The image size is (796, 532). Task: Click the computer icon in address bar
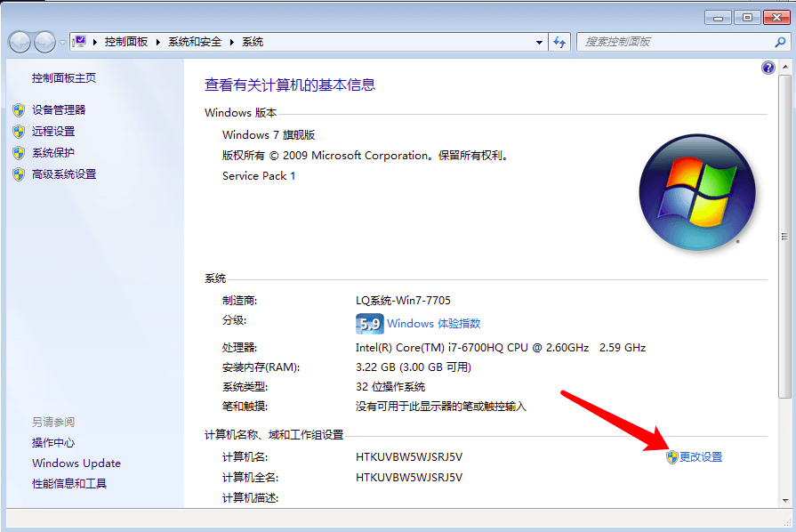pyautogui.click(x=80, y=42)
